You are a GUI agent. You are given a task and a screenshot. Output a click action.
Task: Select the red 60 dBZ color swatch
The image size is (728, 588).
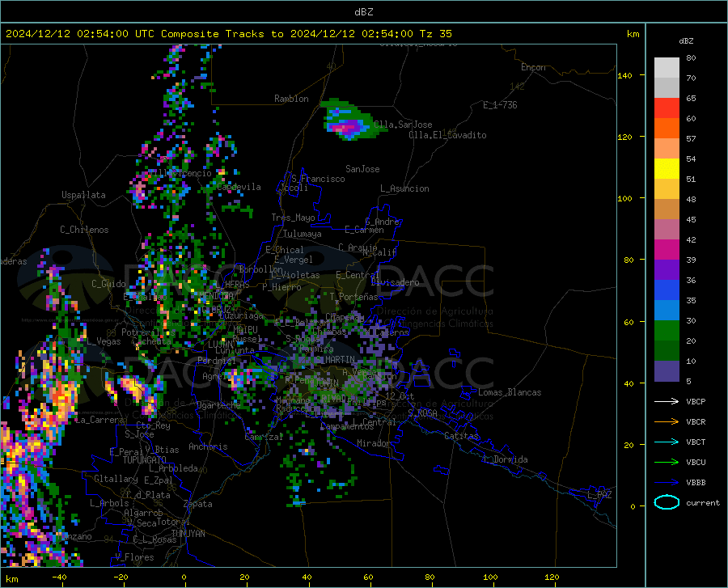667,108
